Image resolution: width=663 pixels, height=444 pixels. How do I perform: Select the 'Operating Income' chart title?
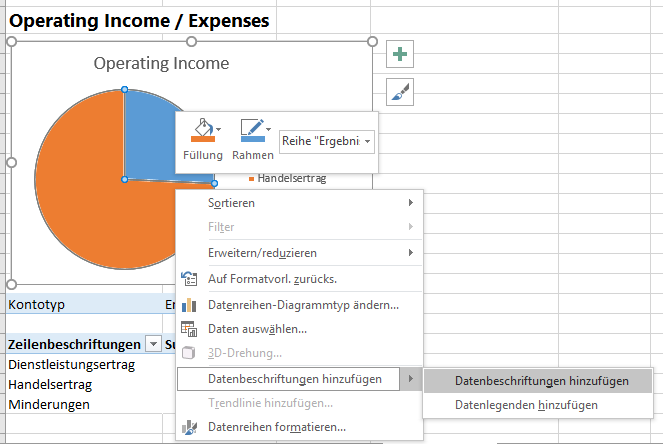tap(161, 64)
